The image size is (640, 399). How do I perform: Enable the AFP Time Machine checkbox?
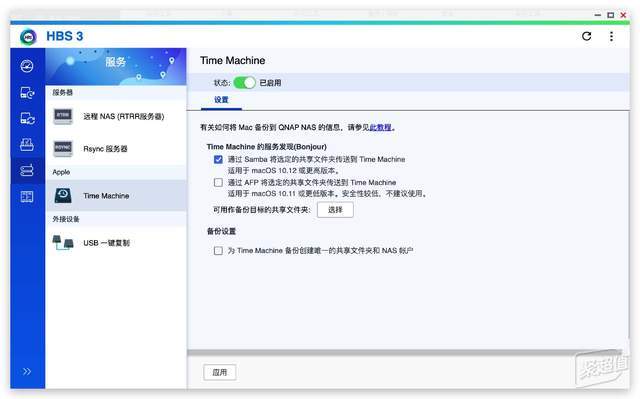tap(218, 182)
